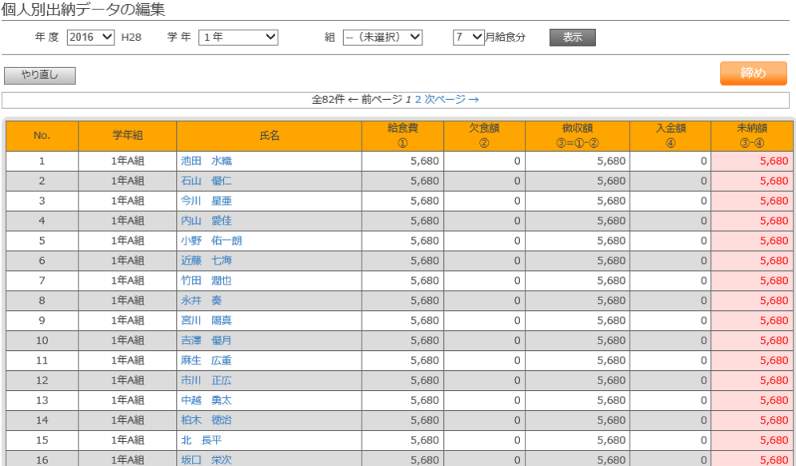Open student 柏木 徳治's record
The width and height of the screenshot is (796, 466).
pos(206,420)
